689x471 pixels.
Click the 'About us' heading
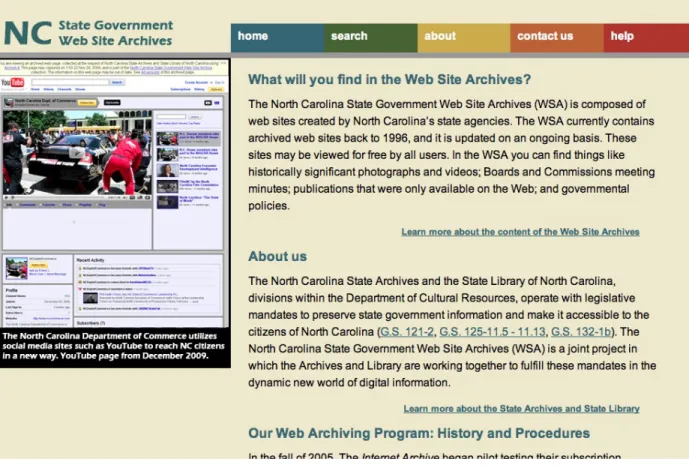pyautogui.click(x=277, y=256)
